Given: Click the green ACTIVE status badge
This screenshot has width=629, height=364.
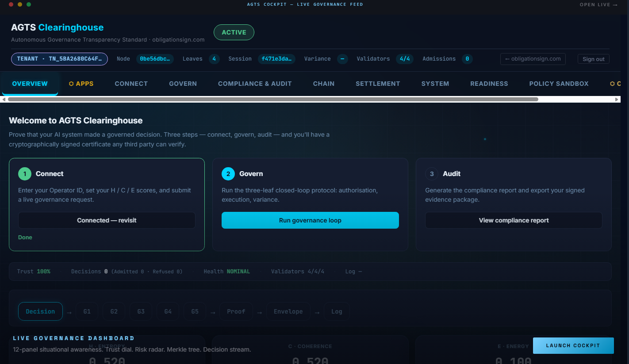Looking at the screenshot, I should (x=234, y=32).
